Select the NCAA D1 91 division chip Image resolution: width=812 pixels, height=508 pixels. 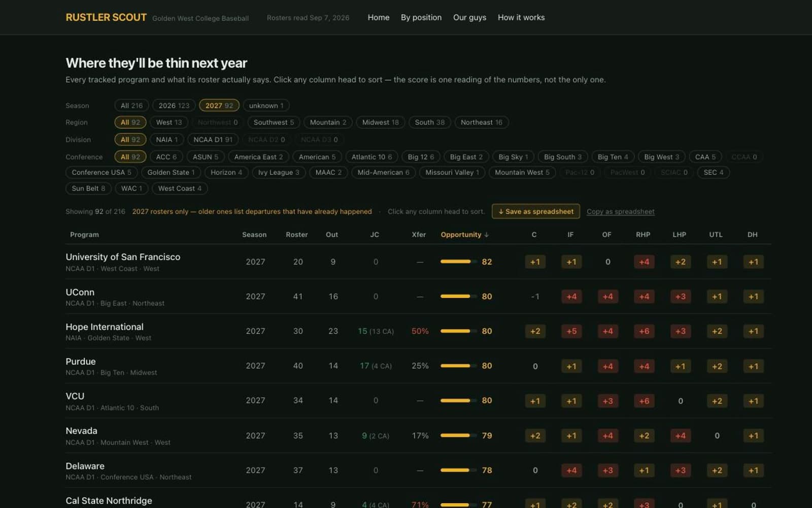pyautogui.click(x=213, y=140)
